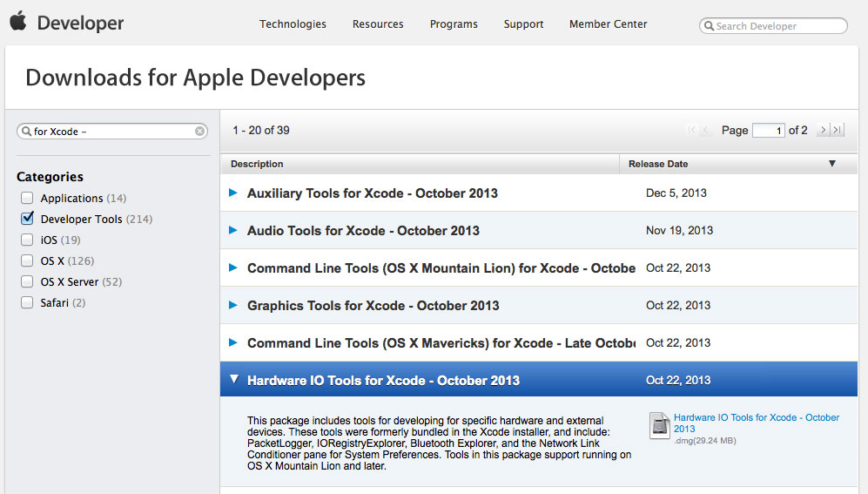Go to last page arrow
The image size is (868, 494).
pyautogui.click(x=838, y=130)
